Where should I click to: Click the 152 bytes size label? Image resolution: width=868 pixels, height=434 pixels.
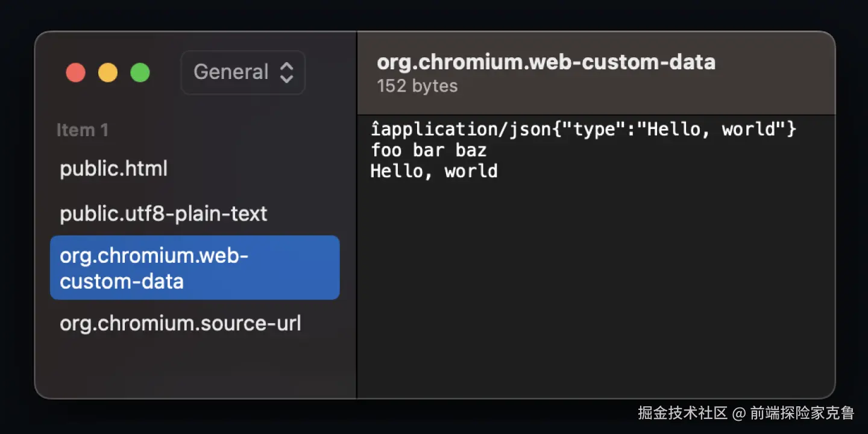point(417,86)
